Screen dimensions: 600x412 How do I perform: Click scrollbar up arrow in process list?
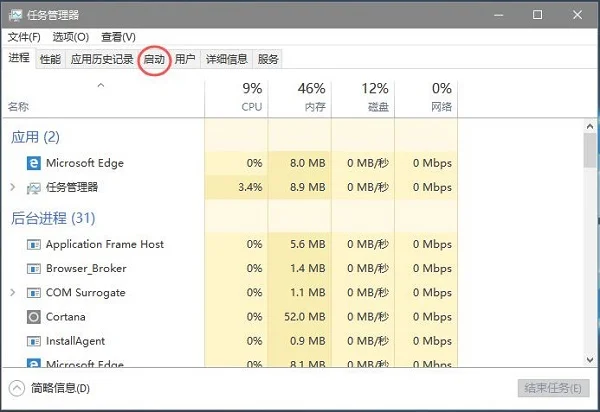click(590, 126)
